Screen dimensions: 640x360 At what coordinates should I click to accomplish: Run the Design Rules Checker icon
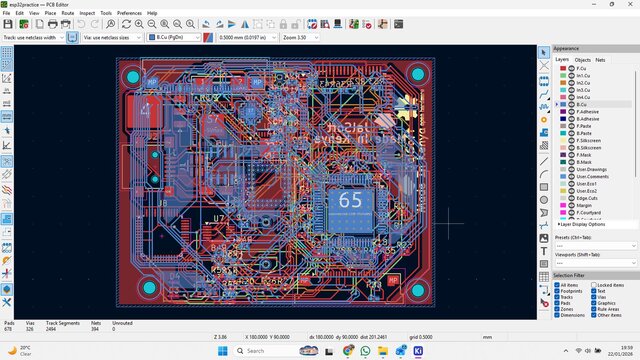click(367, 24)
